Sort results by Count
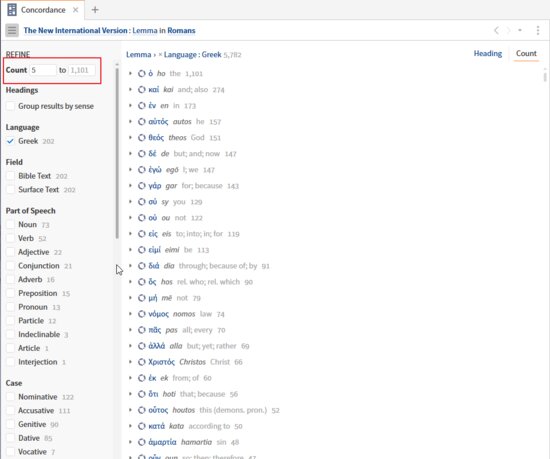This screenshot has height=459, width=550. (x=526, y=54)
